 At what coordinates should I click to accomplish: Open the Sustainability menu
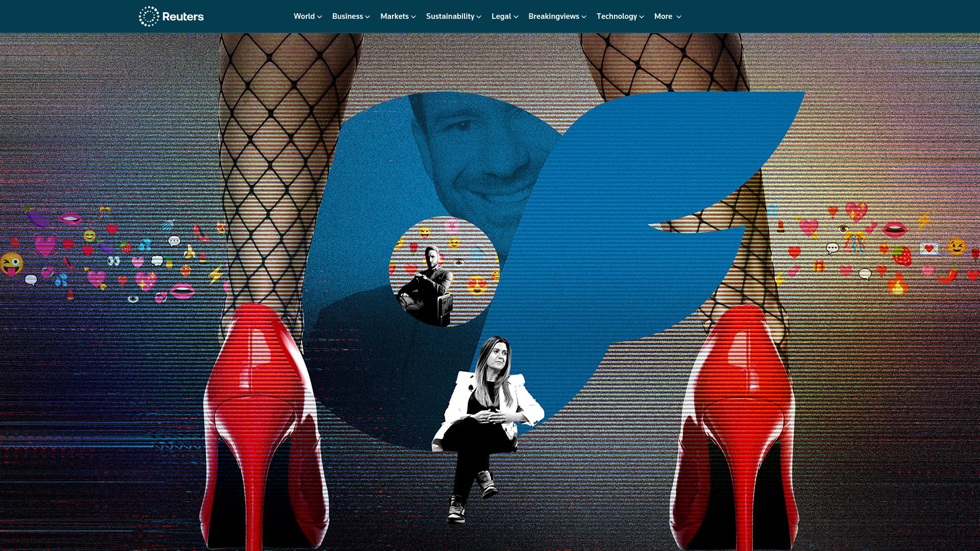click(x=454, y=16)
